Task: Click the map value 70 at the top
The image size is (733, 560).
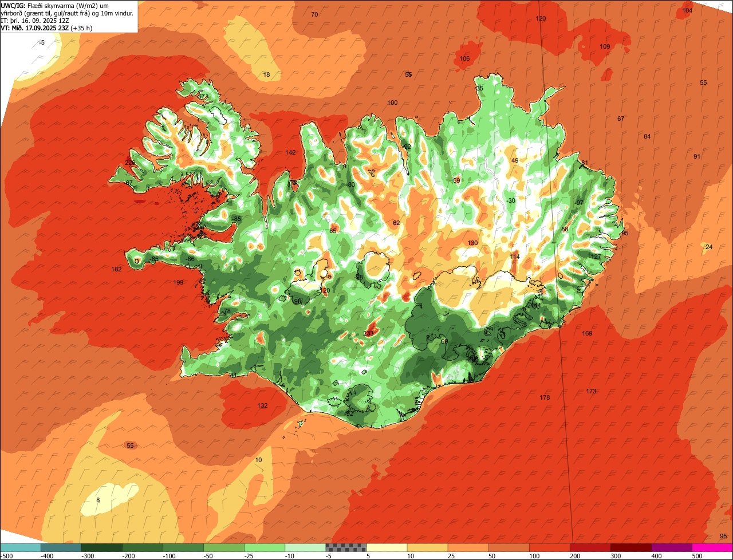Action: click(x=314, y=14)
